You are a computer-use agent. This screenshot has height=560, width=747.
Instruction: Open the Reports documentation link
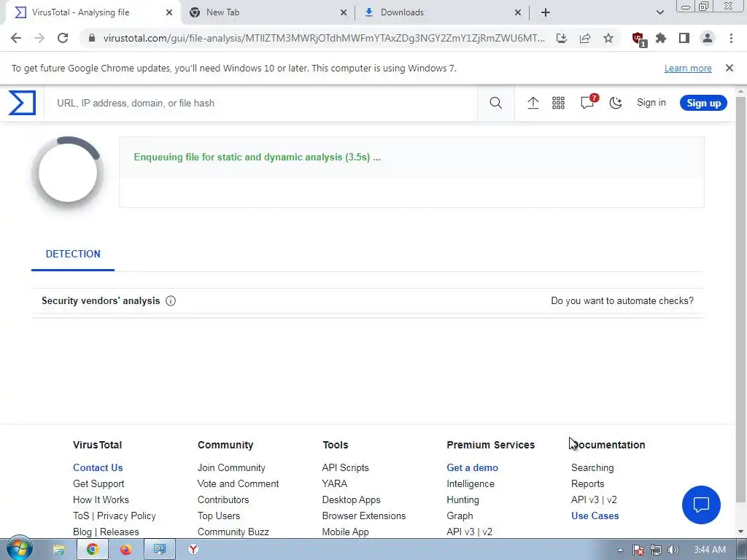tap(587, 484)
